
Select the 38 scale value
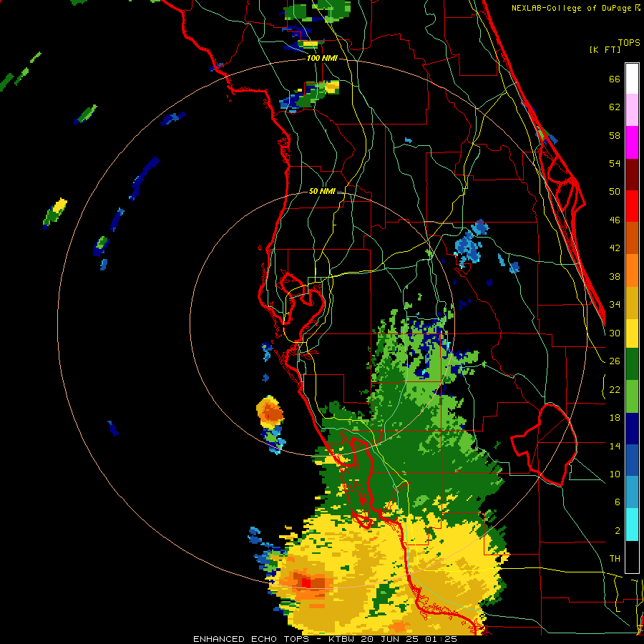615,276
